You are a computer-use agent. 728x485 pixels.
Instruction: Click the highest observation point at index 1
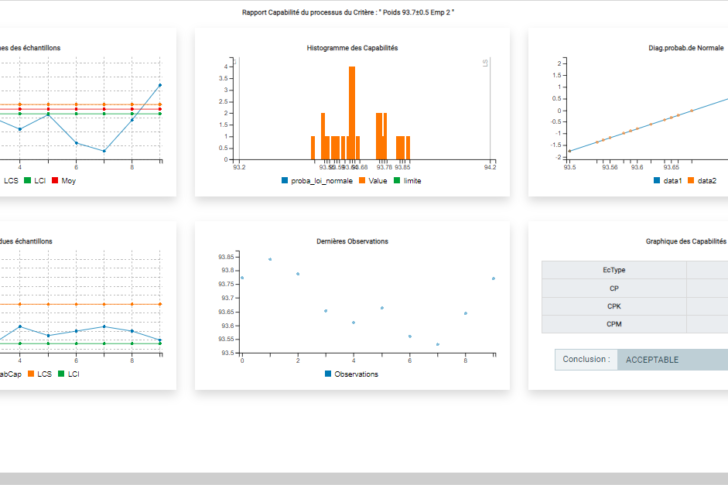270,259
